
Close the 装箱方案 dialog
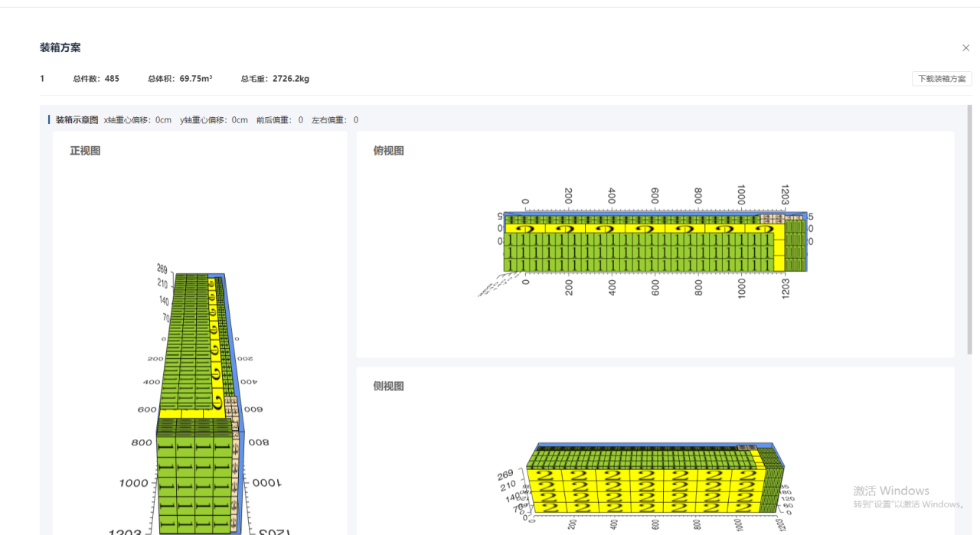[965, 48]
